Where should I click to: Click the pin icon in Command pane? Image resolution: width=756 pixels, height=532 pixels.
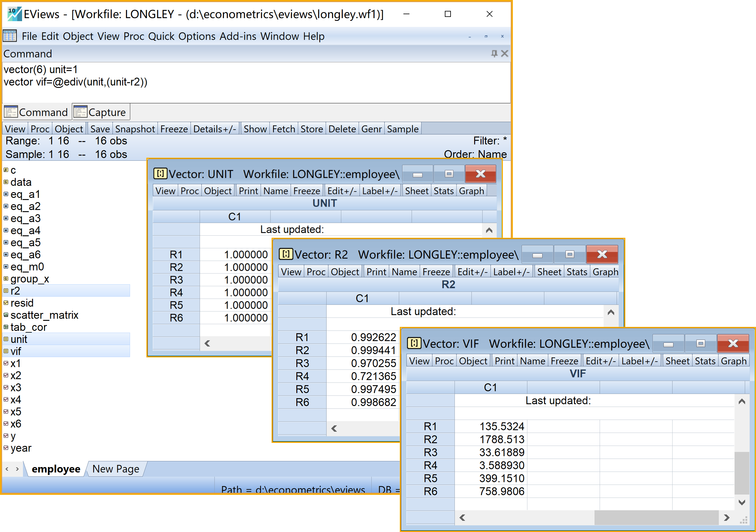(494, 53)
